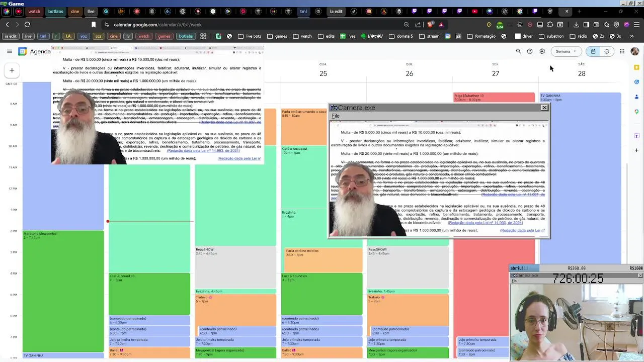Reload the page with the refresh button

tap(27, 25)
